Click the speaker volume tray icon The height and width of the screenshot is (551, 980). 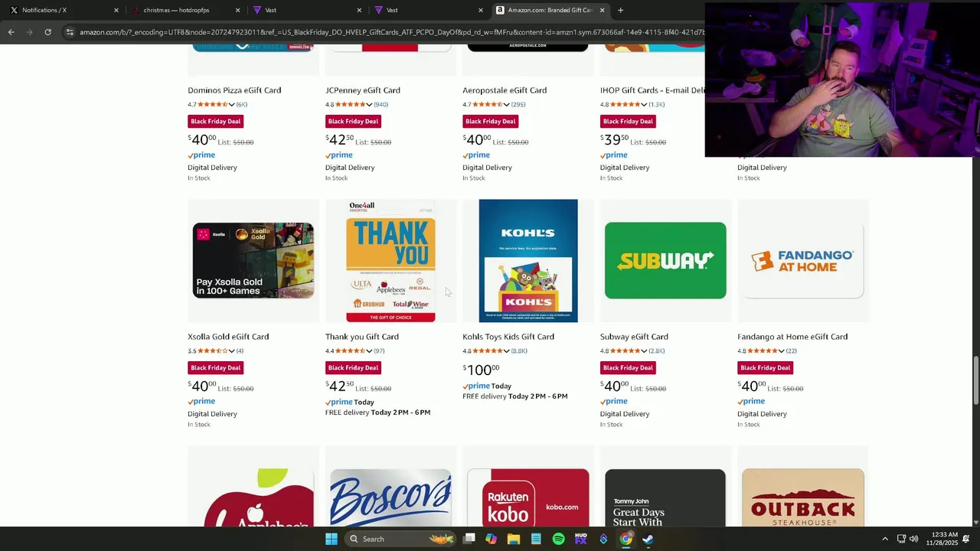pyautogui.click(x=913, y=539)
